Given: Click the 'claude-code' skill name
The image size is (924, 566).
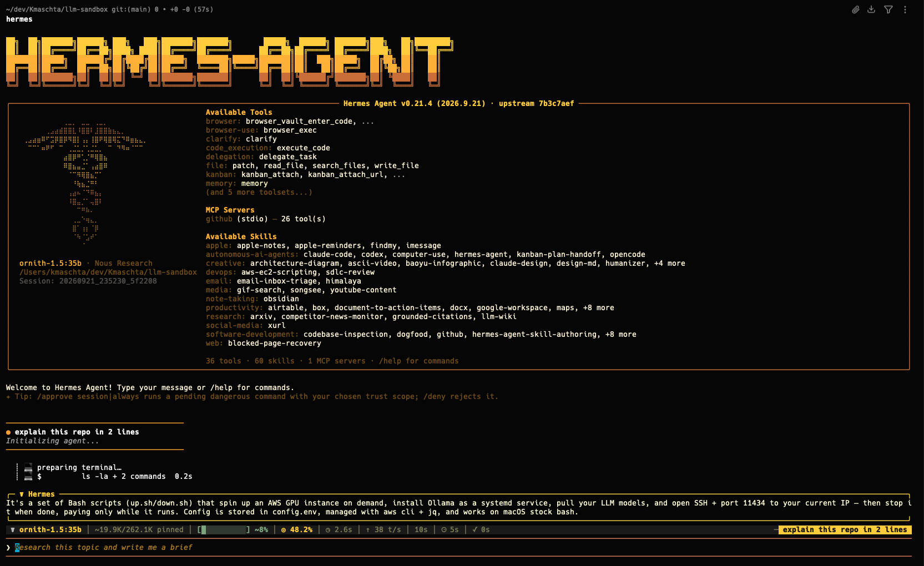Looking at the screenshot, I should [328, 255].
